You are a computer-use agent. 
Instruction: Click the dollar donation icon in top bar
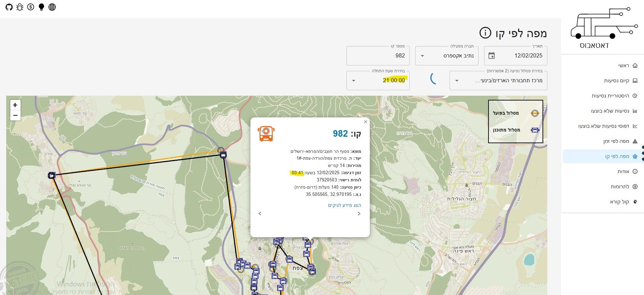click(31, 7)
